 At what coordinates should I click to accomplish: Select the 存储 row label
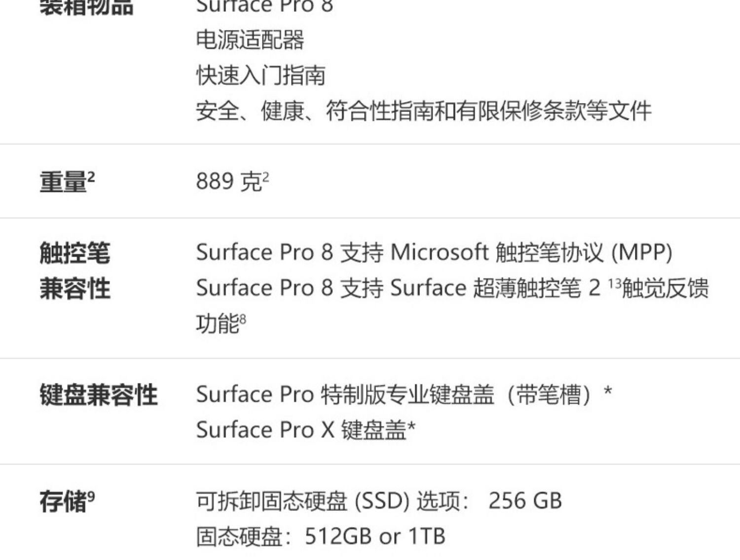point(64,501)
